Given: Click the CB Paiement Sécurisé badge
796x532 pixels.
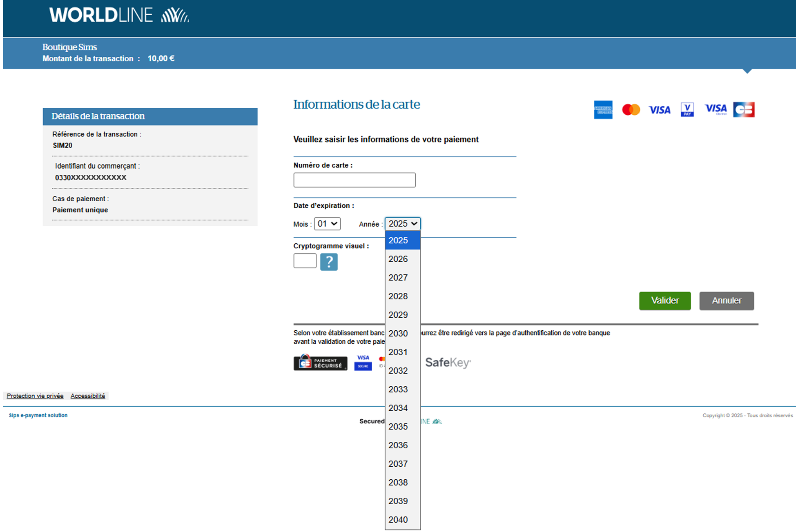Looking at the screenshot, I should pyautogui.click(x=320, y=363).
